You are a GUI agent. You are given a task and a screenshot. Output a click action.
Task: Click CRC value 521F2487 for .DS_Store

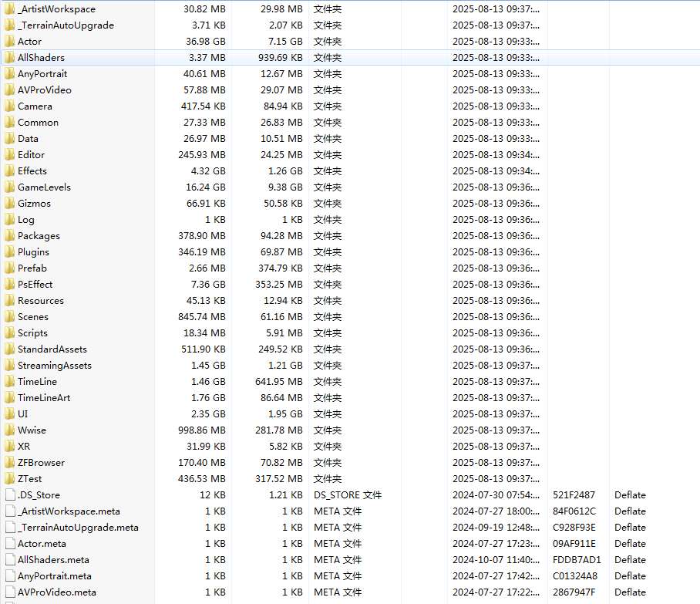point(574,494)
